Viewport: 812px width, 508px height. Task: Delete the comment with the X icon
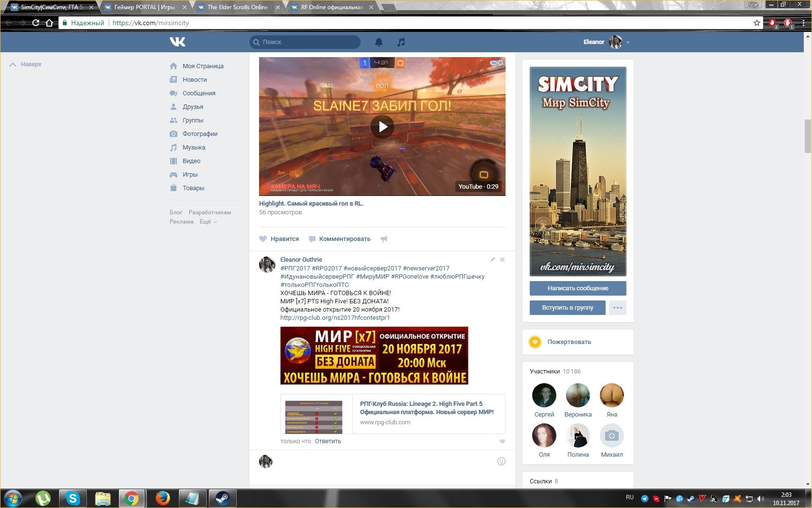point(502,260)
